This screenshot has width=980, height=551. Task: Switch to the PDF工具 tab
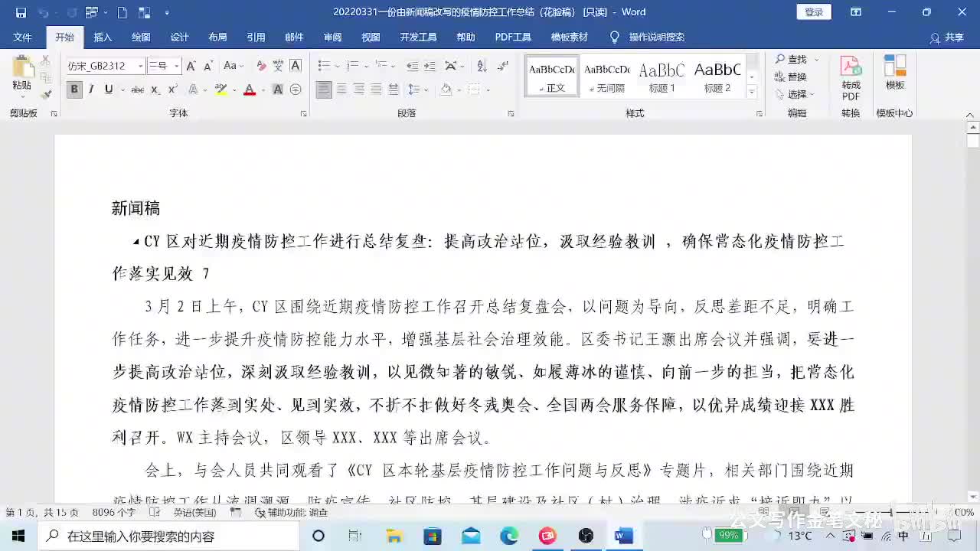click(513, 37)
